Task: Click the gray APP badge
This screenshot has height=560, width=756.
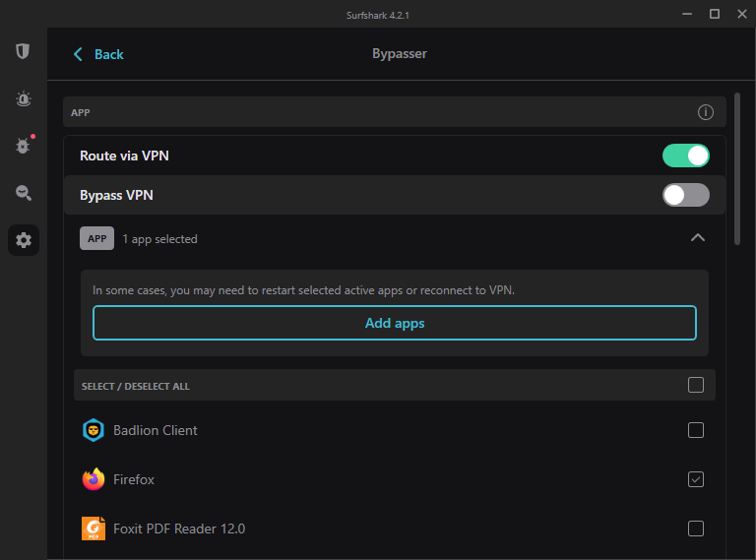Action: coord(96,238)
